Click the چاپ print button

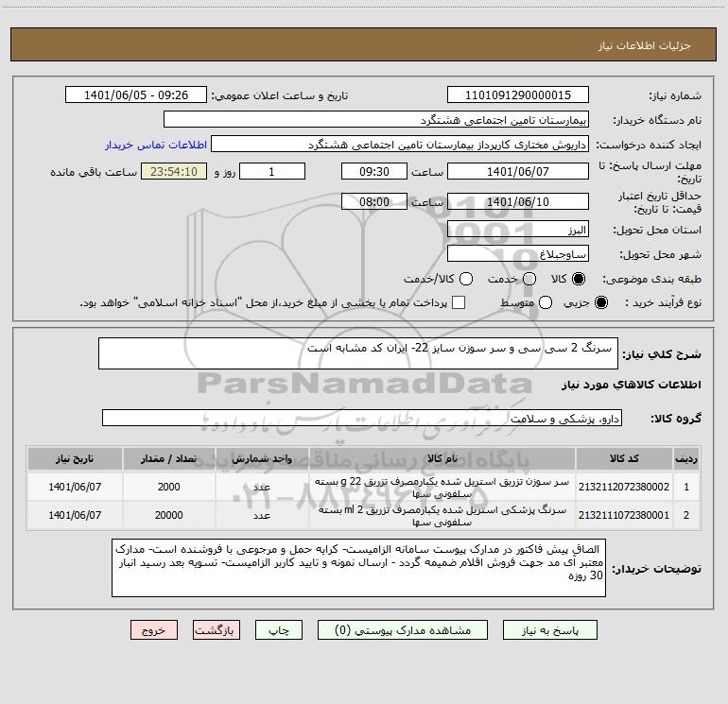[x=279, y=630]
